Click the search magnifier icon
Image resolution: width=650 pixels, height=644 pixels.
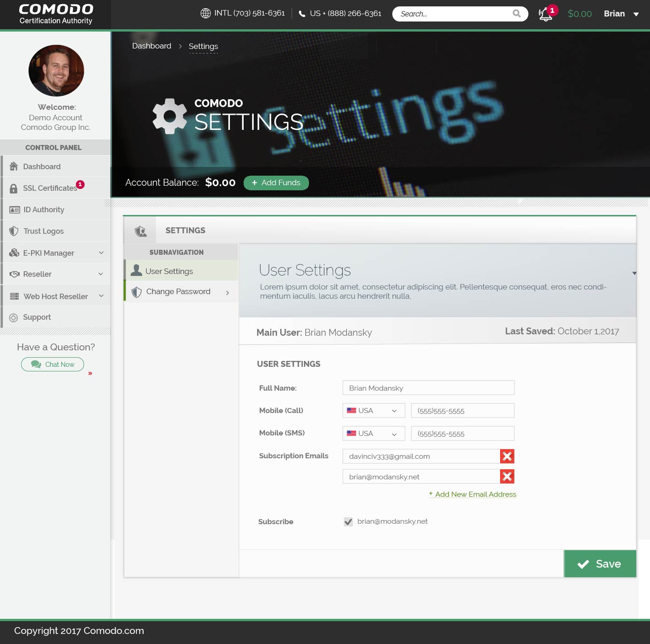pyautogui.click(x=517, y=14)
